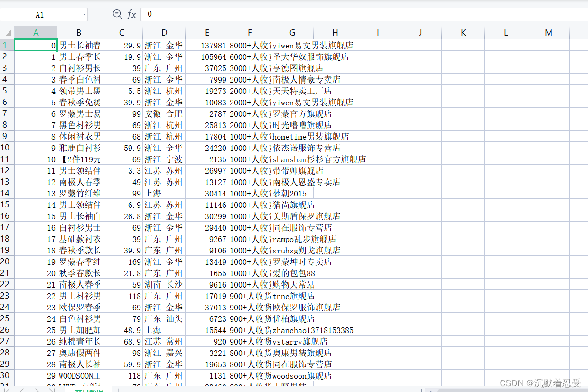Screen dimensions: 588x392
Task: Click the location cell 湖南 长沙
Action: (x=164, y=284)
